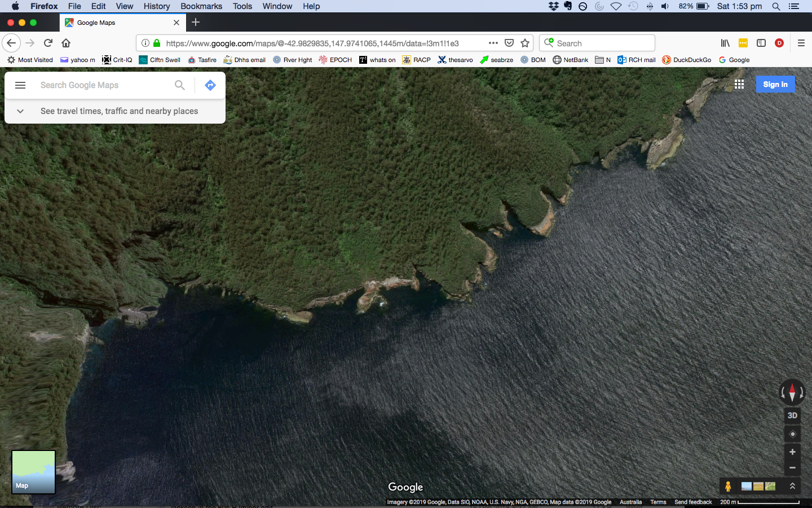
Task: Bookmark this page with the star
Action: (x=525, y=43)
